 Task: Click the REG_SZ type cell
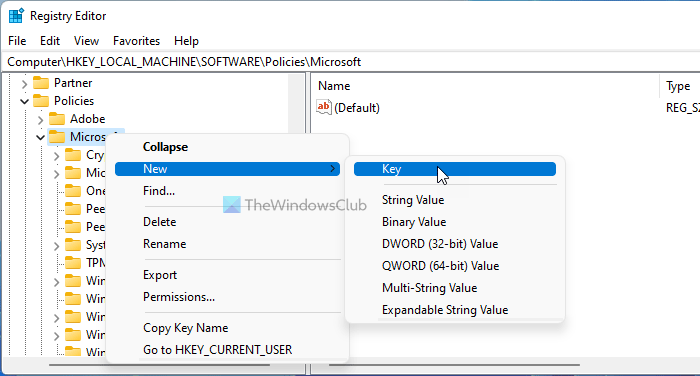[x=683, y=108]
